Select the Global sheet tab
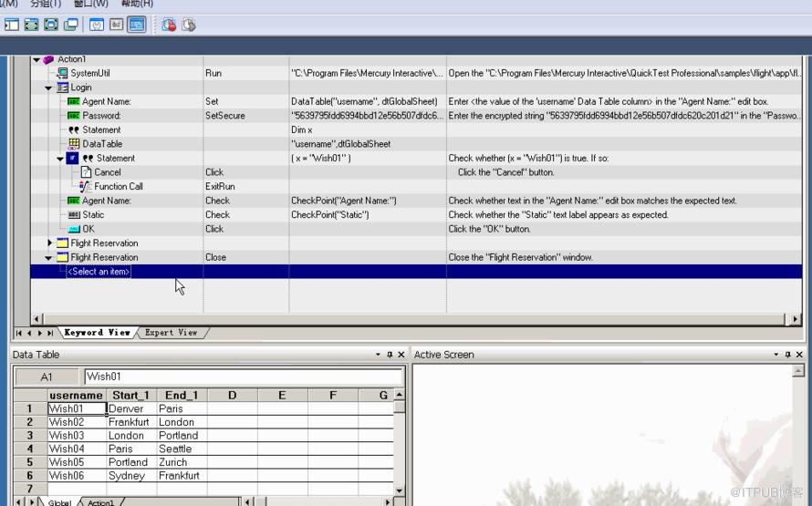This screenshot has height=506, width=812. click(59, 501)
